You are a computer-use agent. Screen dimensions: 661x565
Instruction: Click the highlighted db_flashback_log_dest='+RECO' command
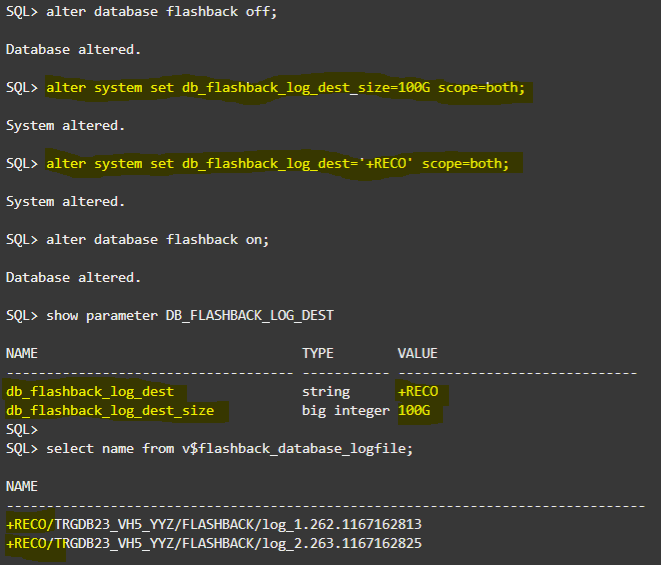[x=277, y=163]
